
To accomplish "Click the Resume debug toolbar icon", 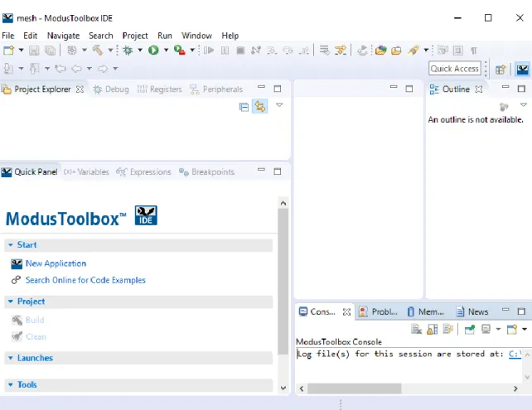I will [209, 51].
